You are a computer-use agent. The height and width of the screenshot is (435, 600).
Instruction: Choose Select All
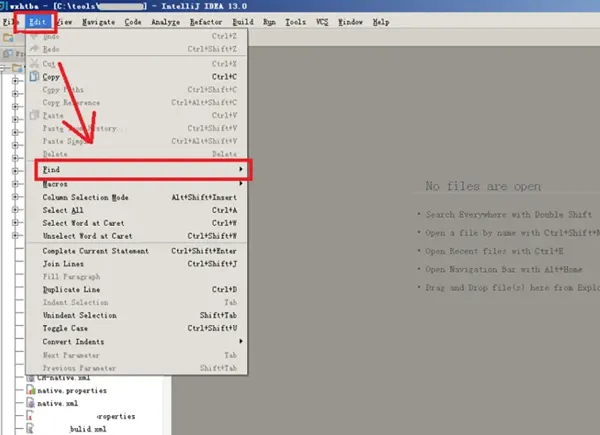tap(137, 210)
